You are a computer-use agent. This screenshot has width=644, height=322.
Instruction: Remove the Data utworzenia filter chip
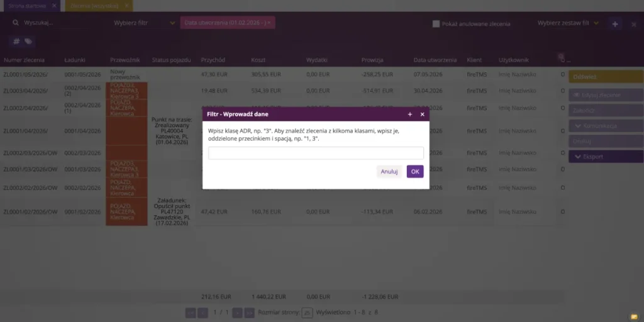click(x=269, y=23)
